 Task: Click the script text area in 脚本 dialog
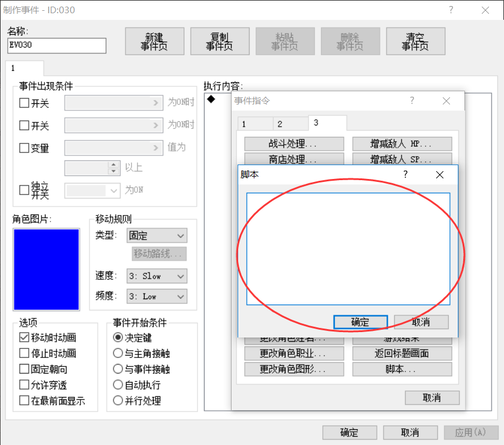pyautogui.click(x=348, y=249)
